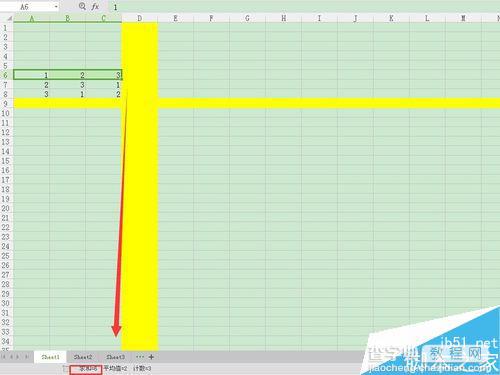Open the fx insert function dialog
The width and height of the screenshot is (500, 375).
[95, 6]
